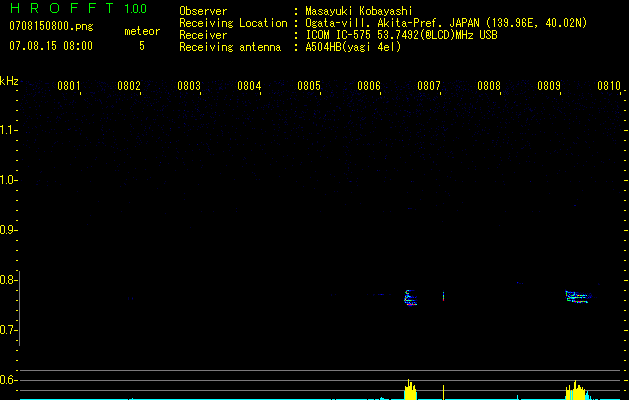The image size is (629, 400).
Task: Click the A504HB(yagi 4el) antenna text
Action: [x=353, y=47]
